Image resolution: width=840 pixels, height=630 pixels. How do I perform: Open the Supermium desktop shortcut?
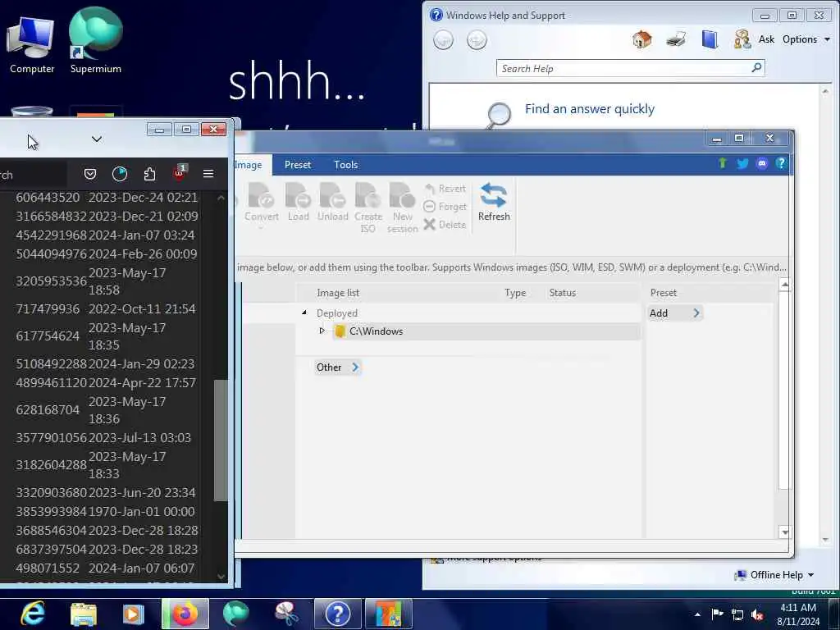(x=96, y=41)
